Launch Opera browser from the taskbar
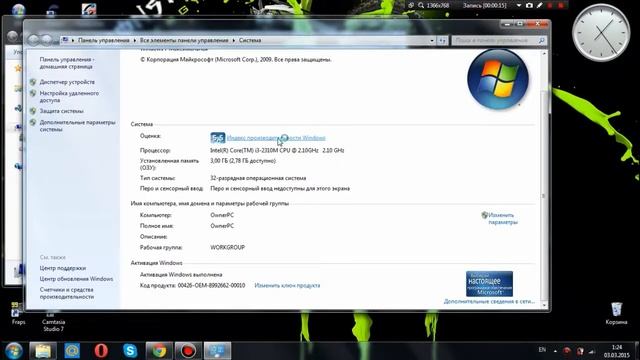This screenshot has height=360, width=640. (x=101, y=351)
